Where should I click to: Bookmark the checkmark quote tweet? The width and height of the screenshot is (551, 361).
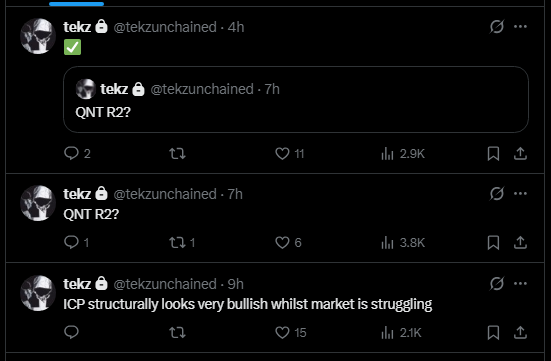click(x=493, y=154)
